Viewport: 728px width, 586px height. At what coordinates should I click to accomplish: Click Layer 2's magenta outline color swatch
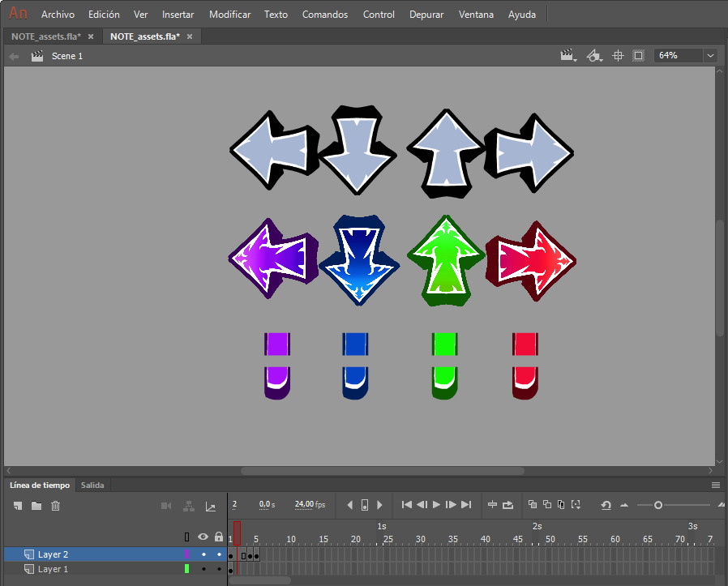(187, 554)
